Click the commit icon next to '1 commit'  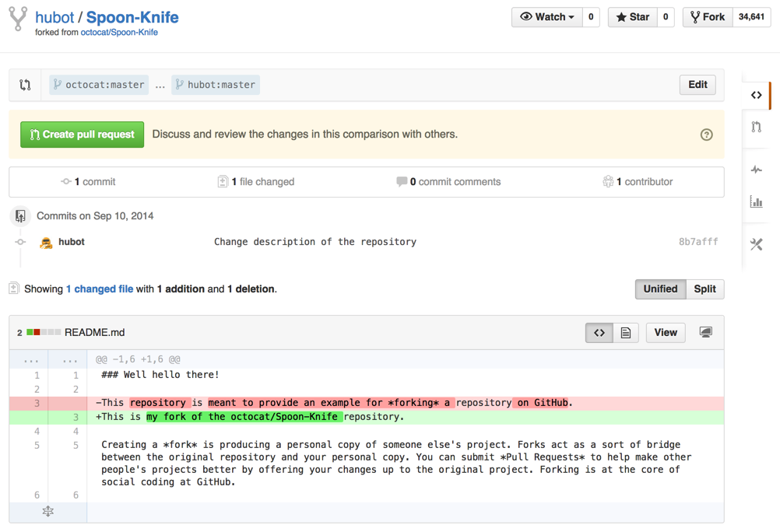point(65,182)
